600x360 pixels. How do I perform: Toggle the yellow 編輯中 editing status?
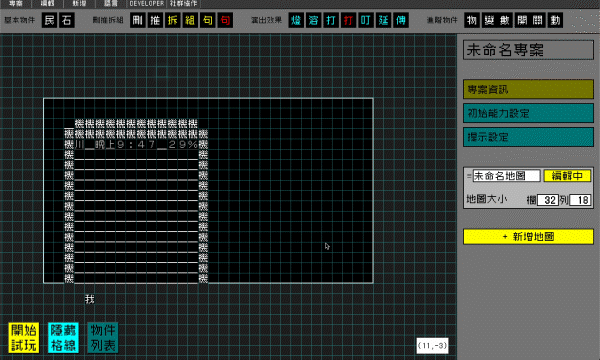pyautogui.click(x=567, y=176)
